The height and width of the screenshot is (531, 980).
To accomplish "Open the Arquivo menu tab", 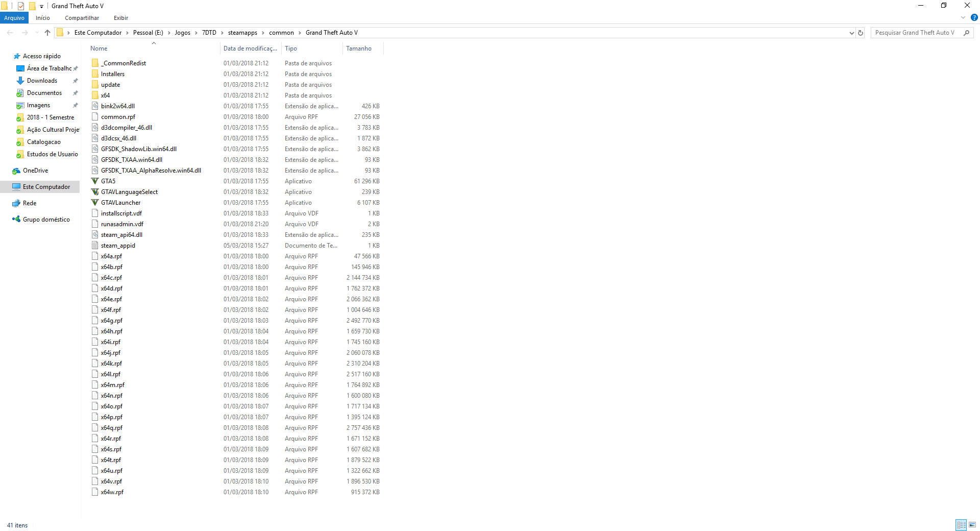I will click(14, 18).
